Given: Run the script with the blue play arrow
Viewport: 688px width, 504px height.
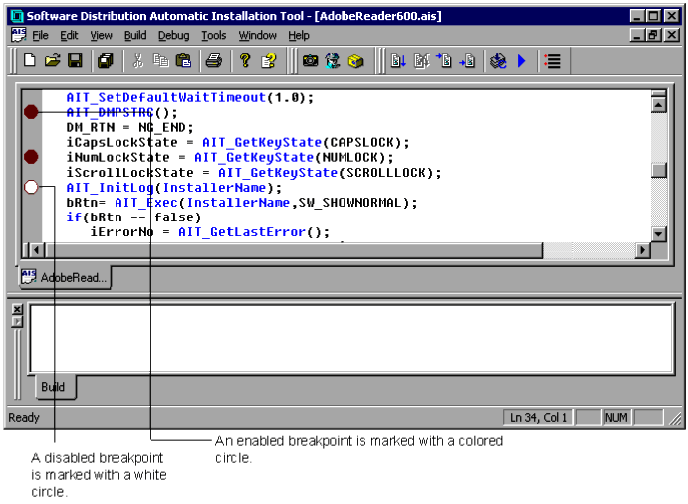Looking at the screenshot, I should pos(521,61).
